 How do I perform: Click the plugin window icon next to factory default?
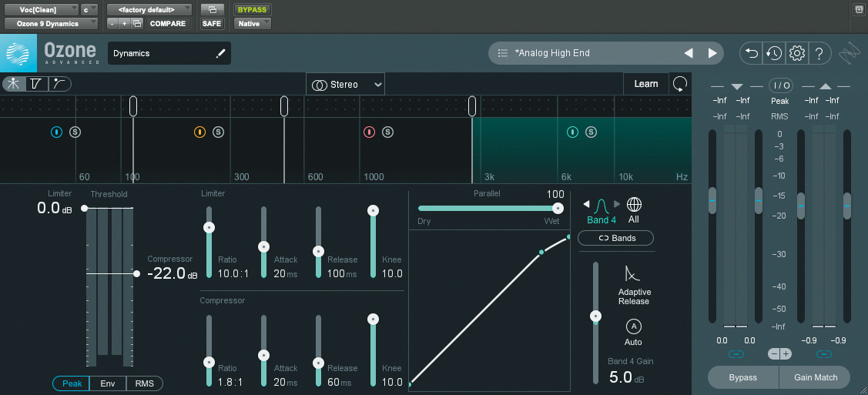tap(212, 9)
